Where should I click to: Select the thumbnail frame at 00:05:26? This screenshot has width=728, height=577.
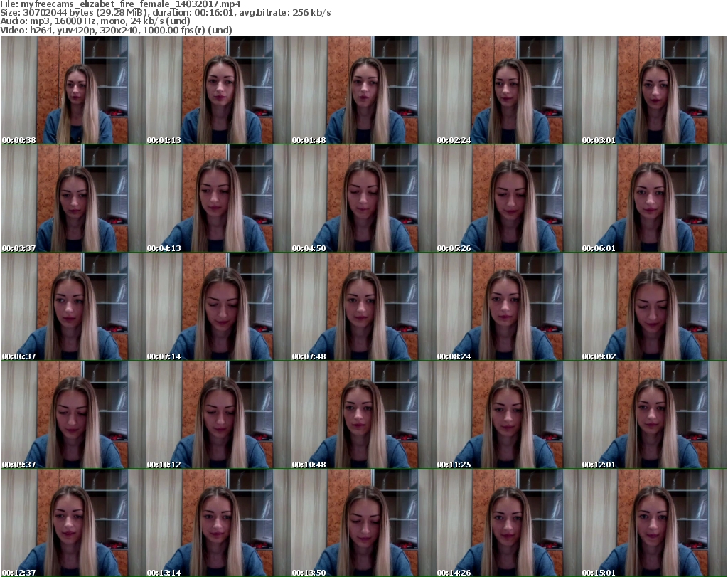[x=508, y=198]
